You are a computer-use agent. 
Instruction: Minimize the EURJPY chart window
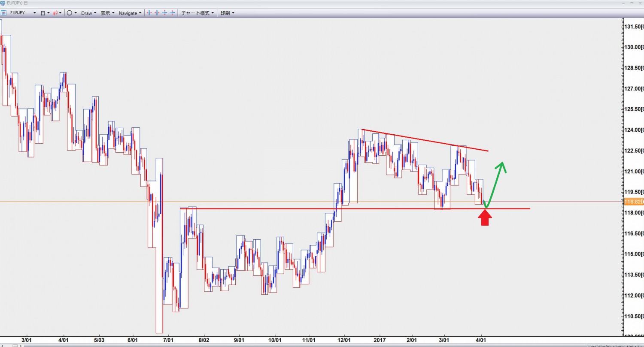(x=623, y=3)
